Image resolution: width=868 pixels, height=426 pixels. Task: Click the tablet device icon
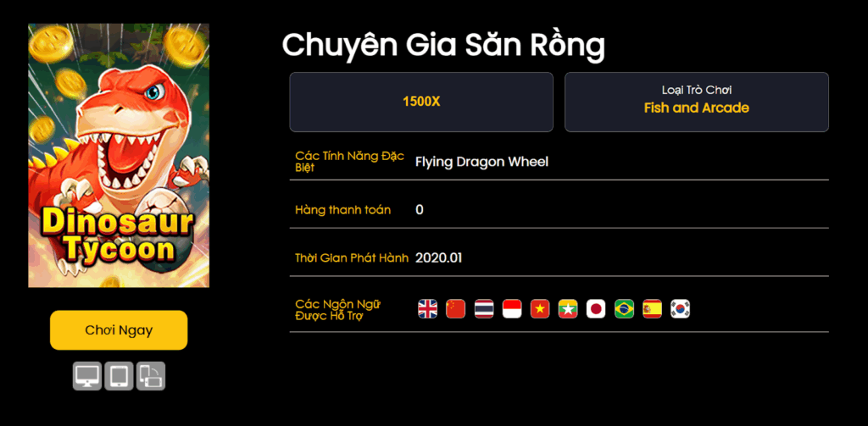[119, 376]
